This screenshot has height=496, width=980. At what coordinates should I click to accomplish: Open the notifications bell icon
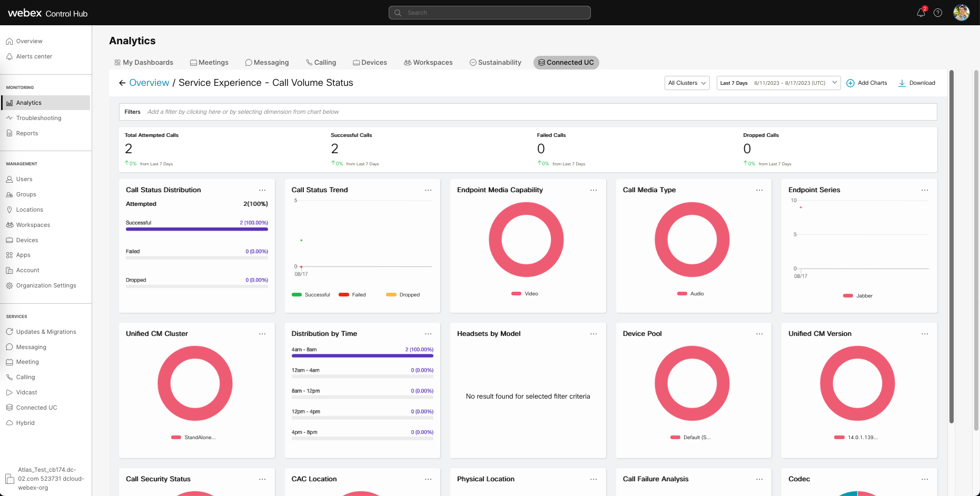point(920,13)
